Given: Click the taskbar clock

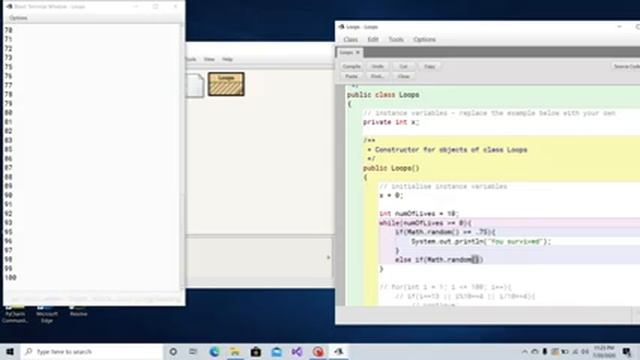Looking at the screenshot, I should click(x=604, y=351).
